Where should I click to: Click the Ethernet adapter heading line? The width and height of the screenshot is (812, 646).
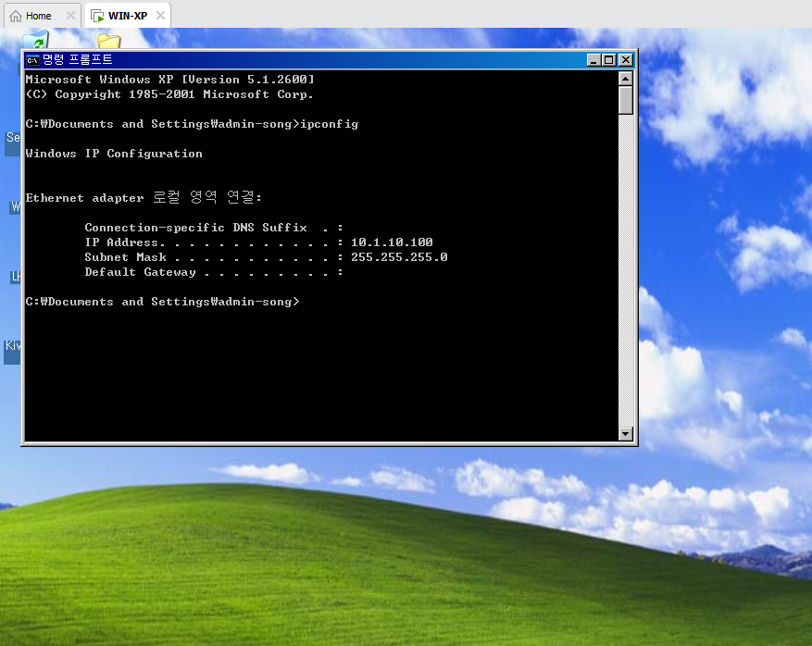point(144,198)
